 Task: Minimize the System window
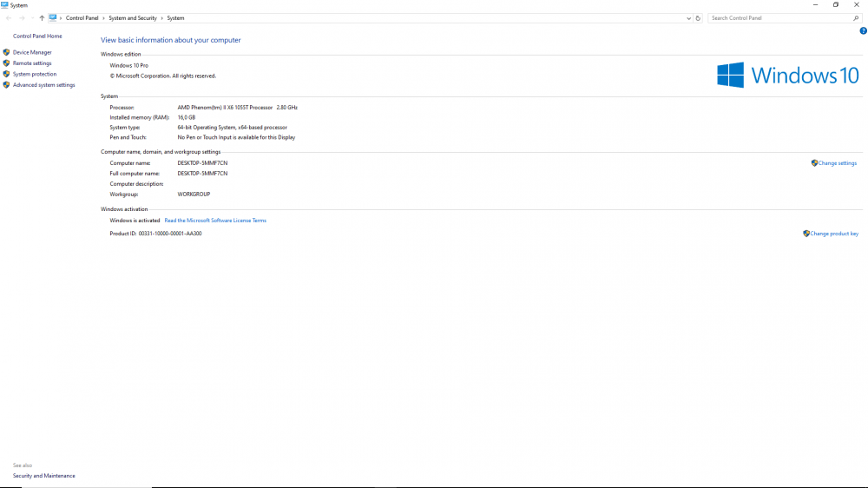(815, 5)
